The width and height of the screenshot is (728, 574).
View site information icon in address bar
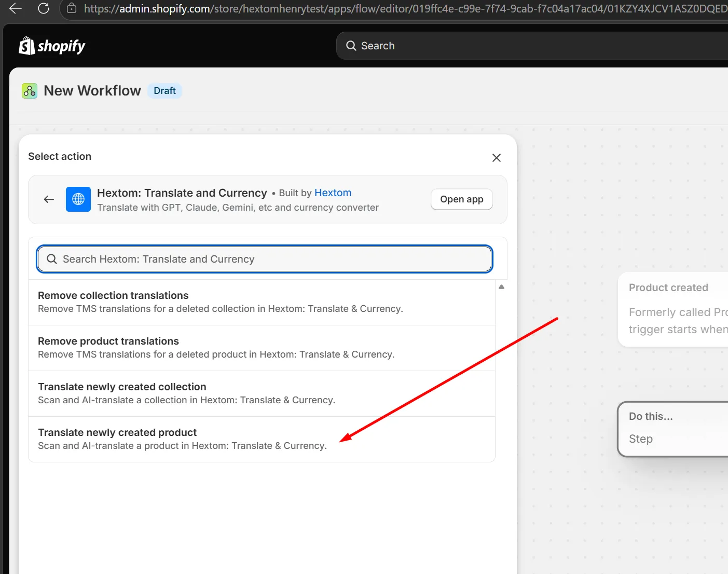tap(72, 8)
